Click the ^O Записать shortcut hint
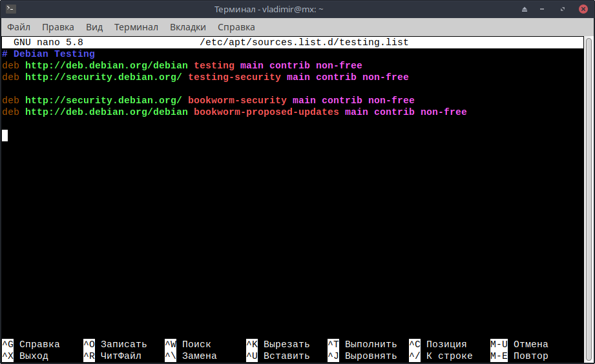Viewport: 595px width, 364px height. [x=115, y=344]
